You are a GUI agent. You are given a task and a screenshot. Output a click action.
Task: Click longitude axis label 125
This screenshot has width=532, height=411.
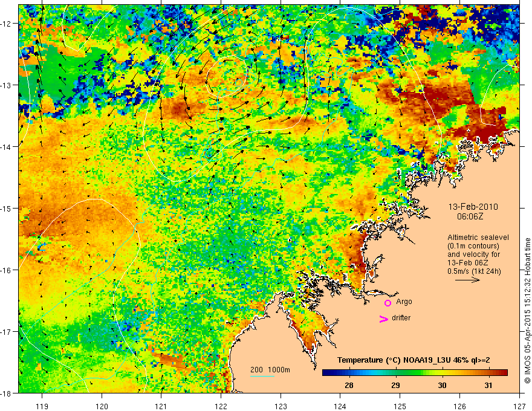(400, 406)
